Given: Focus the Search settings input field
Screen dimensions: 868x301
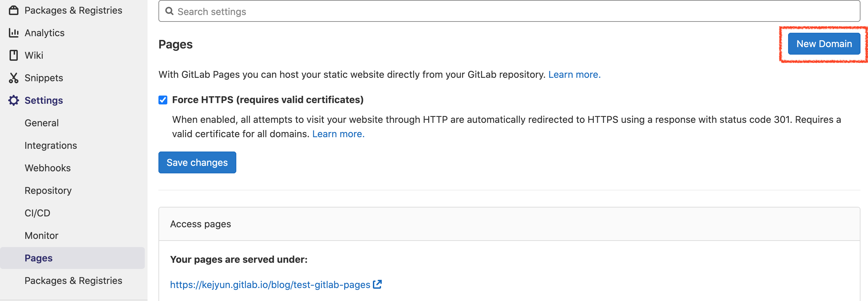Looking at the screenshot, I should (x=509, y=11).
